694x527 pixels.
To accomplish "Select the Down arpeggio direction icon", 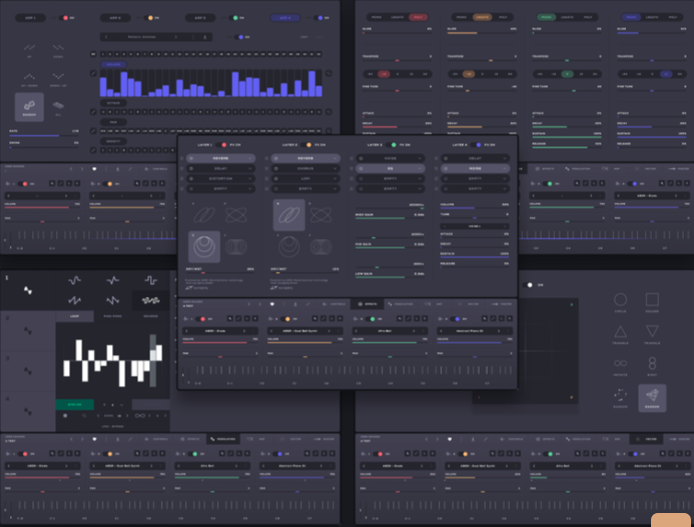I will [58, 47].
